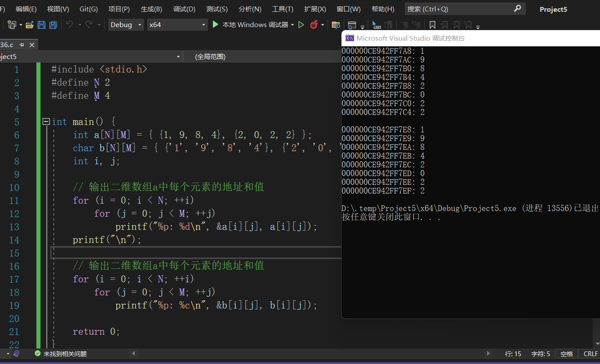Open the 测试(S) Test menu

pyautogui.click(x=217, y=9)
